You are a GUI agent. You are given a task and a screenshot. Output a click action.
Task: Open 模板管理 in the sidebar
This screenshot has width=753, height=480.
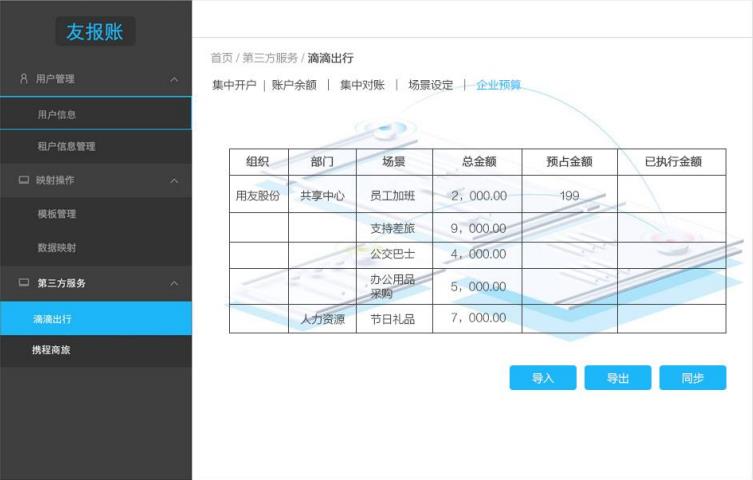(x=96, y=214)
